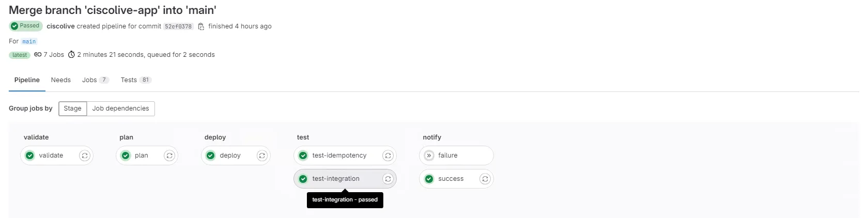868x218 pixels.
Task: Click the ciscolive user link
Action: tap(60, 26)
